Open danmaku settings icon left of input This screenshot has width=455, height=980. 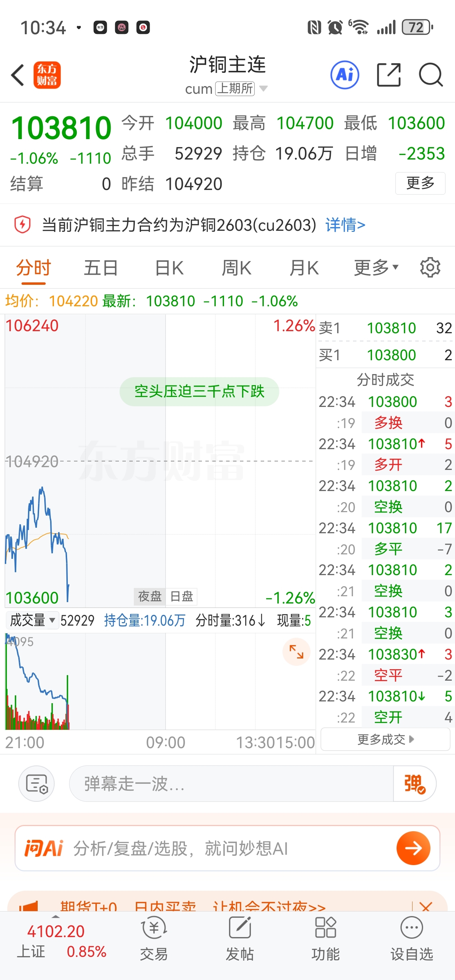(37, 784)
